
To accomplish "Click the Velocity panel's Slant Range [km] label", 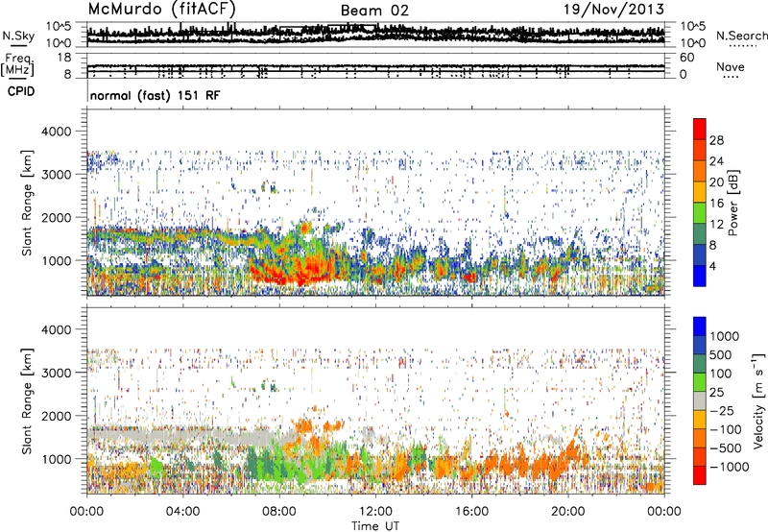I will (x=27, y=401).
